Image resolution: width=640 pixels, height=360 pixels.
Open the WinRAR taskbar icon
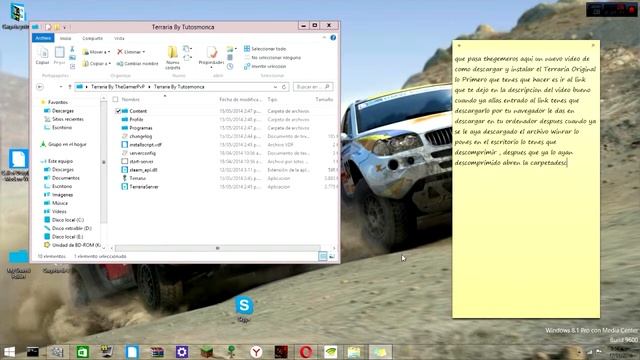[157, 351]
